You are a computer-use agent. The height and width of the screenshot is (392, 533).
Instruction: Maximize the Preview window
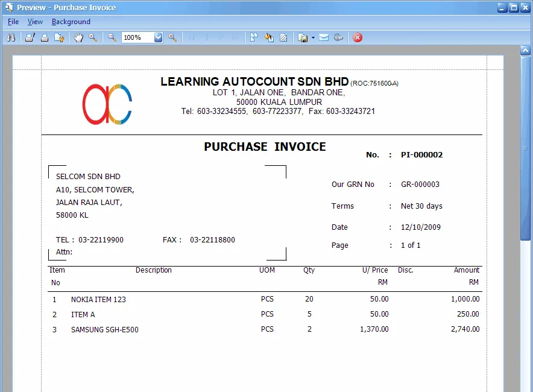click(514, 7)
